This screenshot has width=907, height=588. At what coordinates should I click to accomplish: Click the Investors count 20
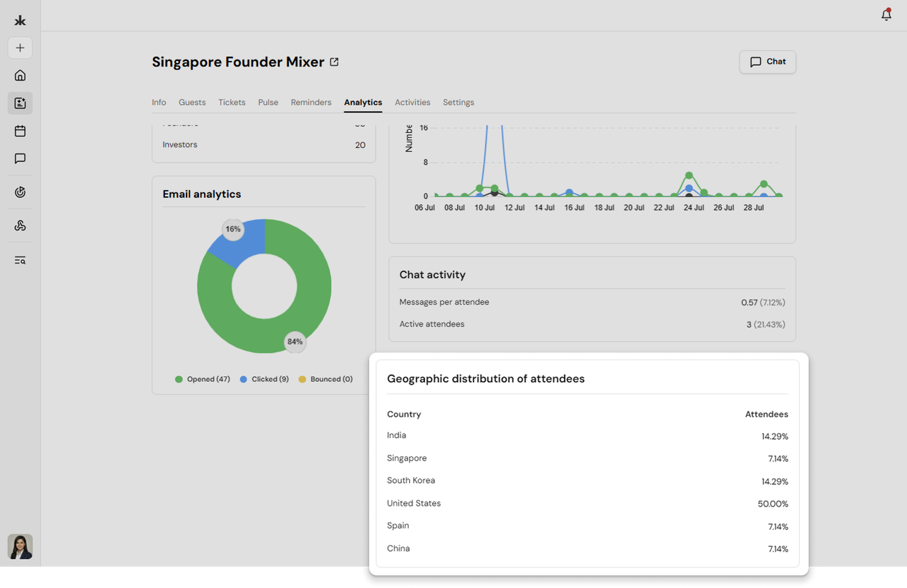pos(360,145)
